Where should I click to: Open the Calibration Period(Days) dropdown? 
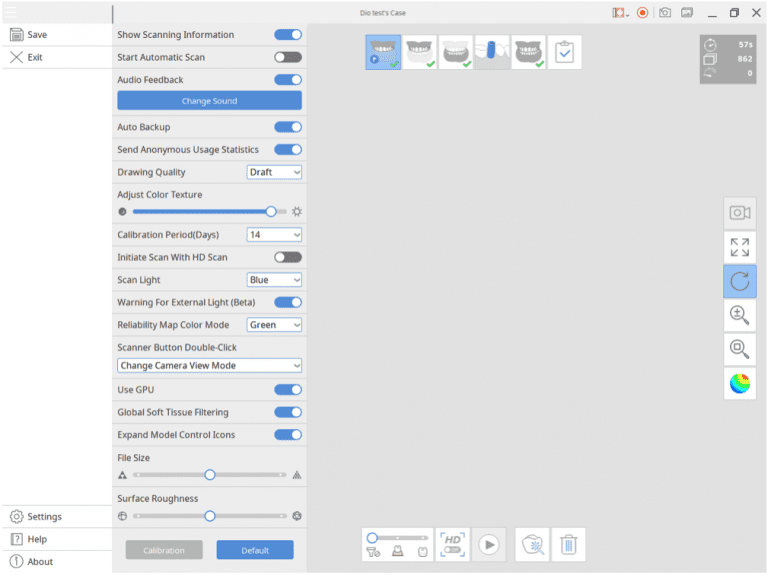point(274,235)
